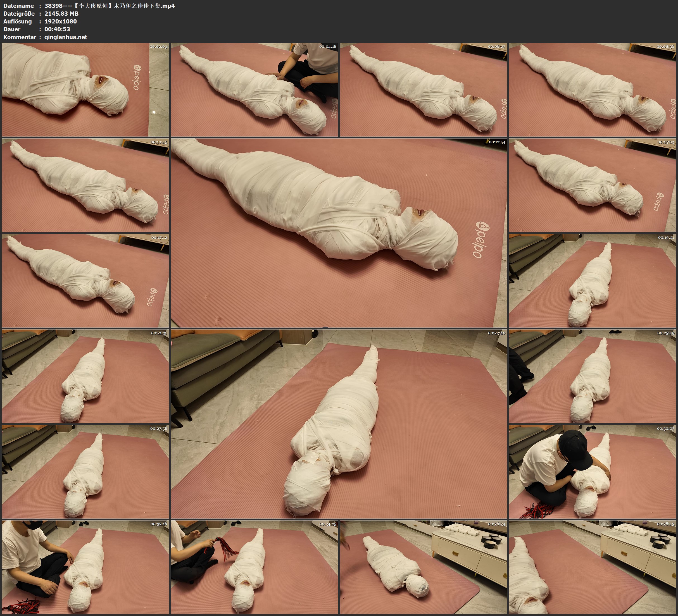Click the 00:32:16 thumbnail

tap(85, 567)
